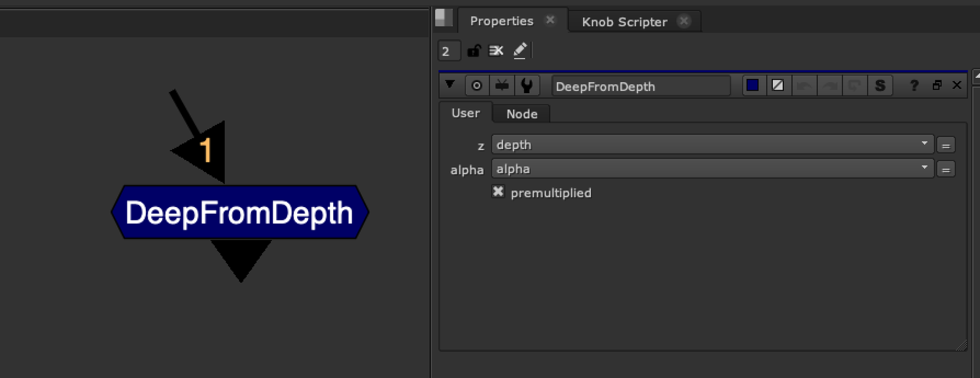Collapse the DeepFromDepth panel with triangle
The width and height of the screenshot is (980, 378).
tap(450, 85)
